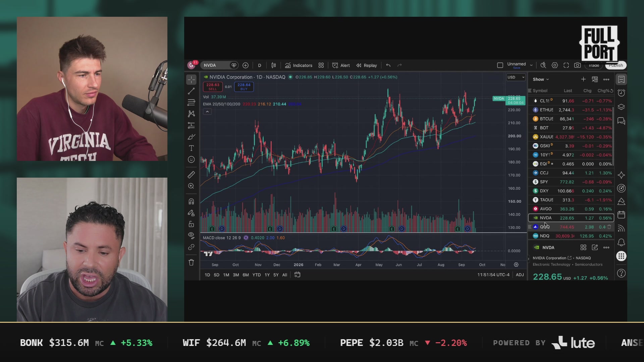Select the 1Y time range
This screenshot has width=644, height=362.
click(x=267, y=275)
